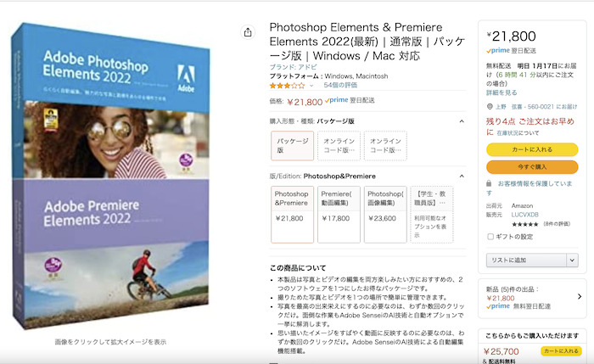Select the Premiere(動画編集) edition at ¥17,800
Viewport: 594px width, 364px height.
[339, 215]
